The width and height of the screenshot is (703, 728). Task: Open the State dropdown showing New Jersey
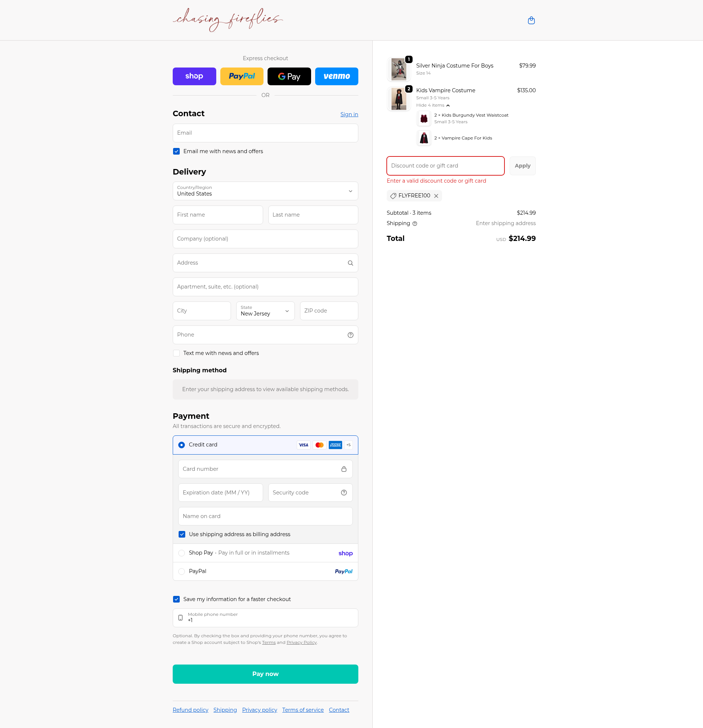(x=265, y=311)
